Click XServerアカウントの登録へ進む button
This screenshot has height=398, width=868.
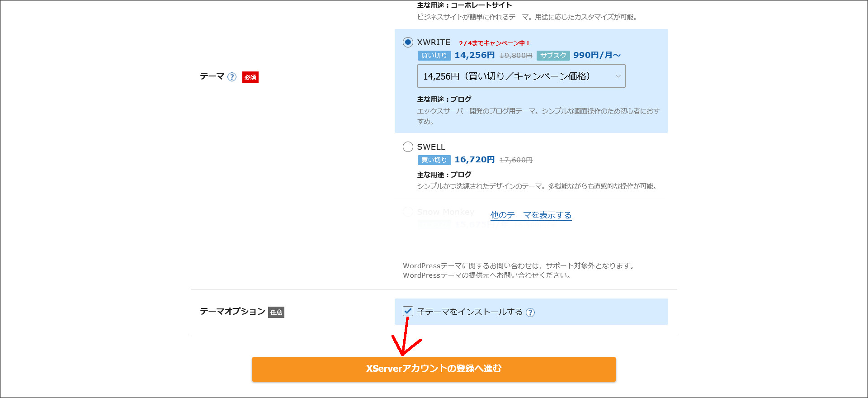434,369
